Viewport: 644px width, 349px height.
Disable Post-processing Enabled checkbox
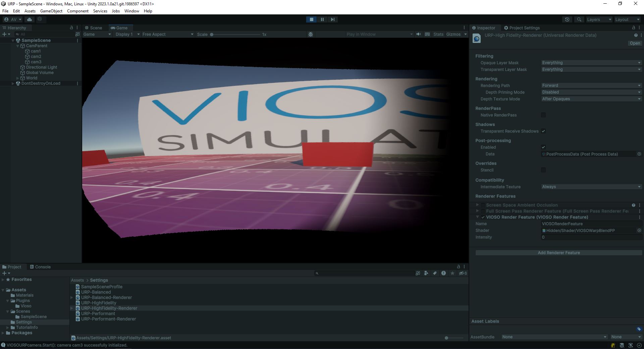coord(543,147)
